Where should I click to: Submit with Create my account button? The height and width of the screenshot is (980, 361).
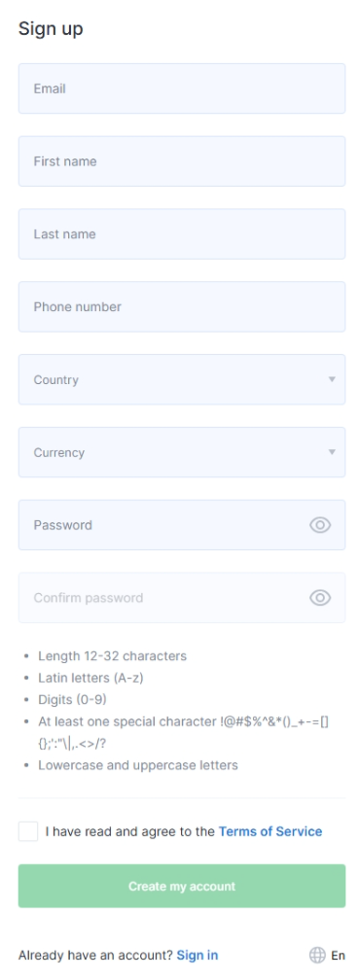[181, 886]
